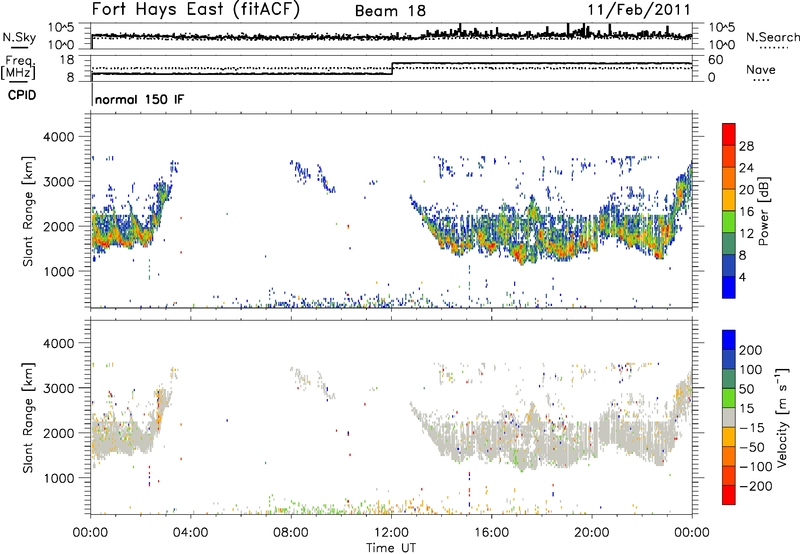
Task: Click the blue bottom of Power color bar
Action: click(x=729, y=287)
